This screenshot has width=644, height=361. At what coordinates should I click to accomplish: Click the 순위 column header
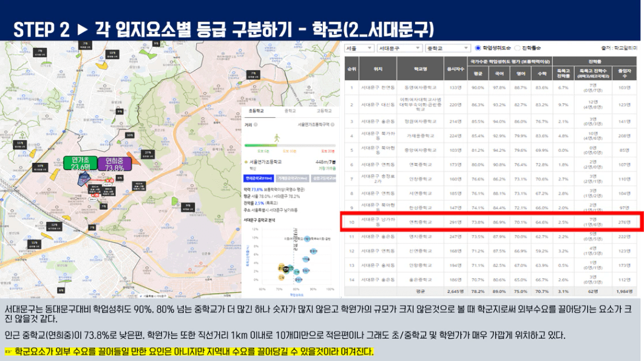tap(351, 69)
